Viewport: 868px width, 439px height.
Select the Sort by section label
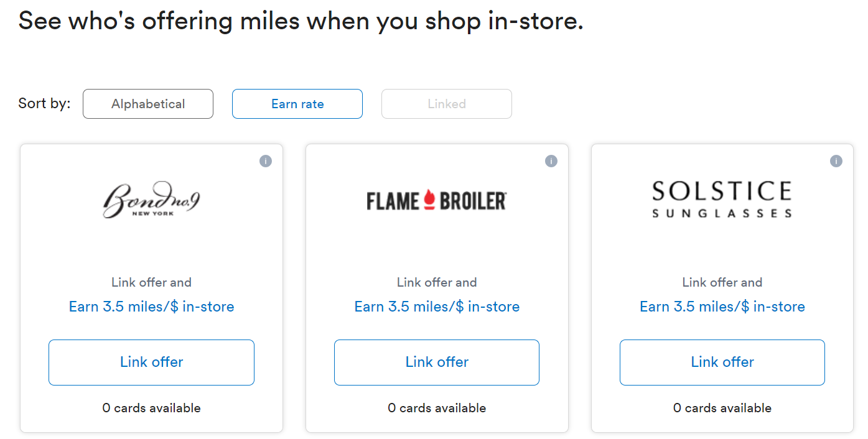44,104
